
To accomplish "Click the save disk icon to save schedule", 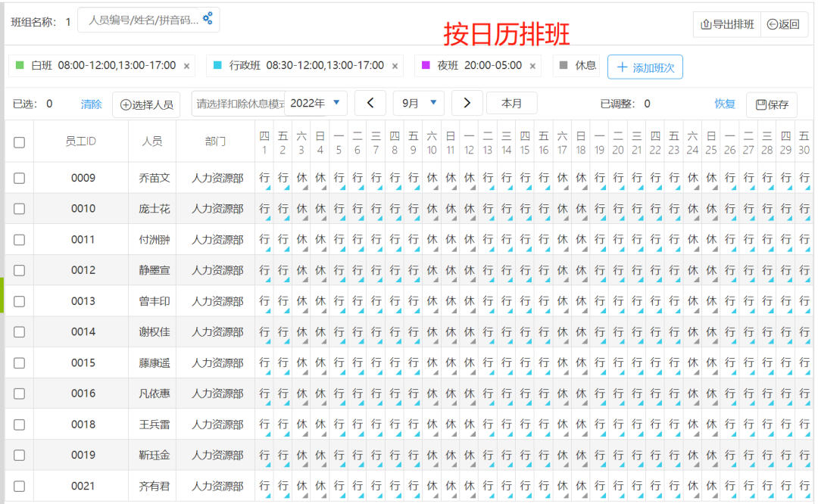I will (760, 104).
